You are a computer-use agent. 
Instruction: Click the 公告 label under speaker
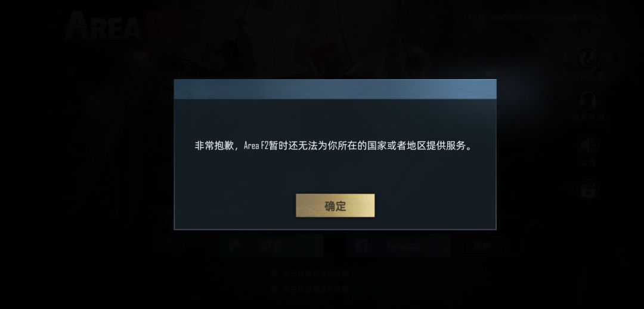tap(588, 163)
